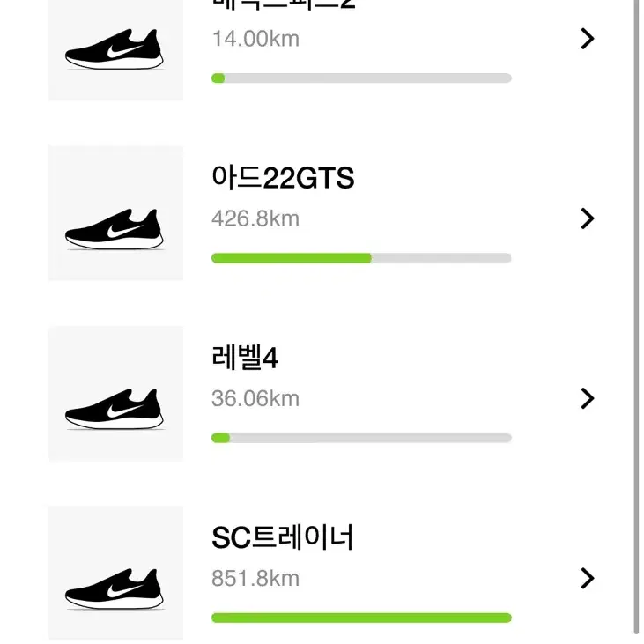
Task: Select the SC트레이너 shoe name
Action: pos(282,537)
